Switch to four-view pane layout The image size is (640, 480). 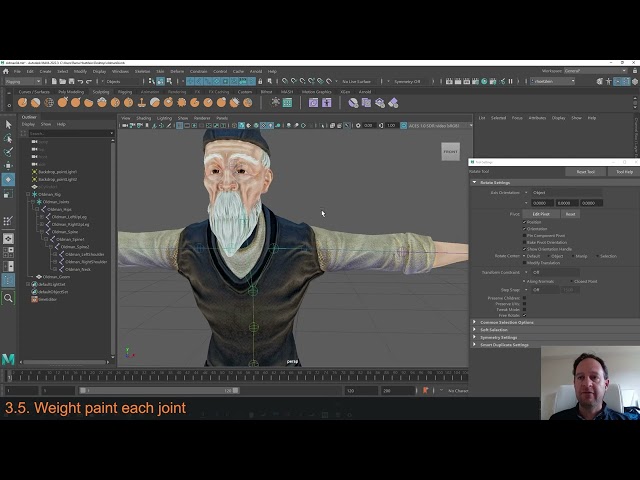(8, 252)
